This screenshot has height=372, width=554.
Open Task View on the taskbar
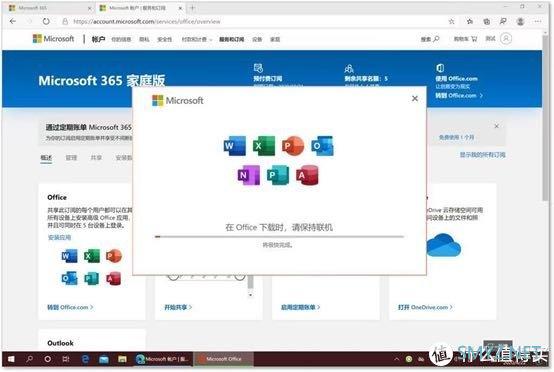coord(66,359)
